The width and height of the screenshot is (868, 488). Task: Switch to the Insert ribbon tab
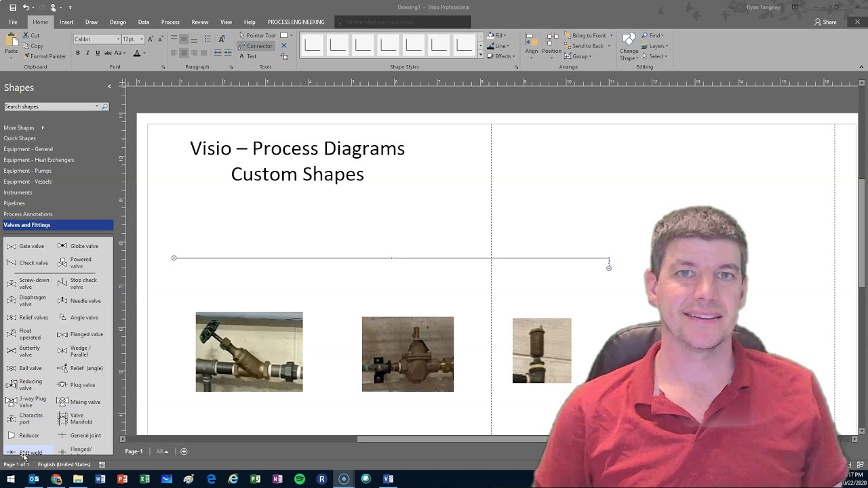pyautogui.click(x=66, y=22)
